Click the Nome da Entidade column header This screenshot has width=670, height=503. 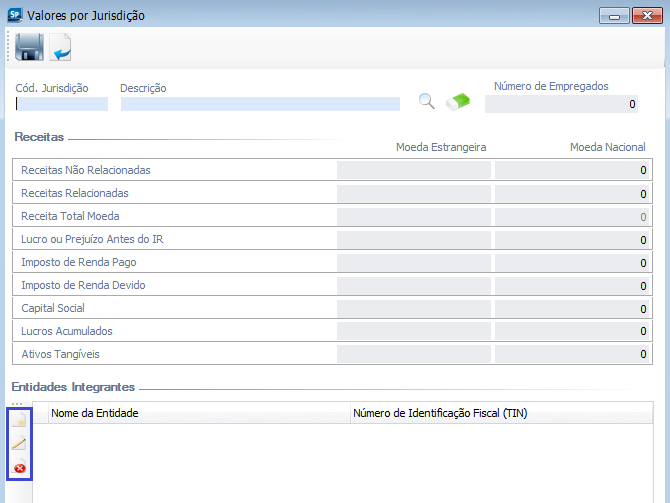[x=199, y=413]
